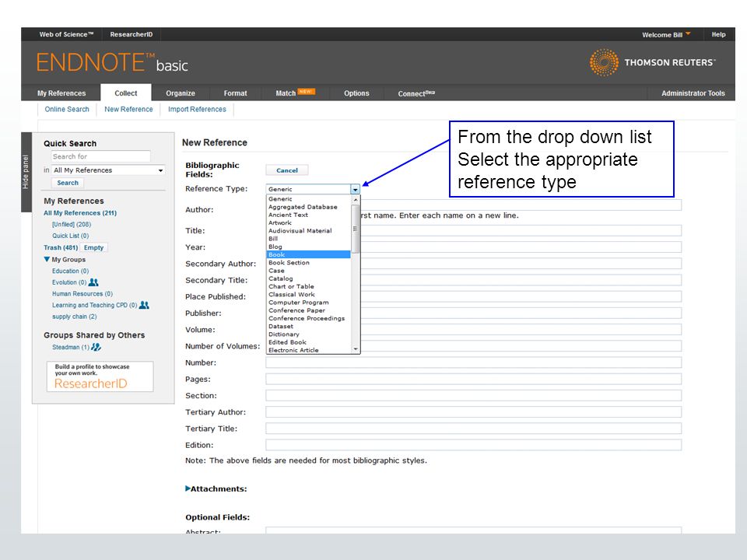Open the Trash (481) folder
Viewport: 747px width, 560px height.
click(61, 247)
